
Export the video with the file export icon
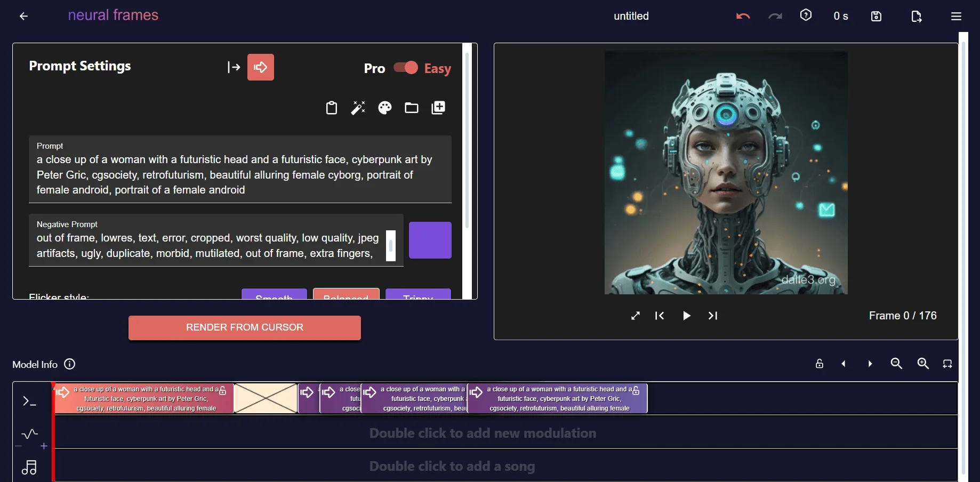(917, 17)
